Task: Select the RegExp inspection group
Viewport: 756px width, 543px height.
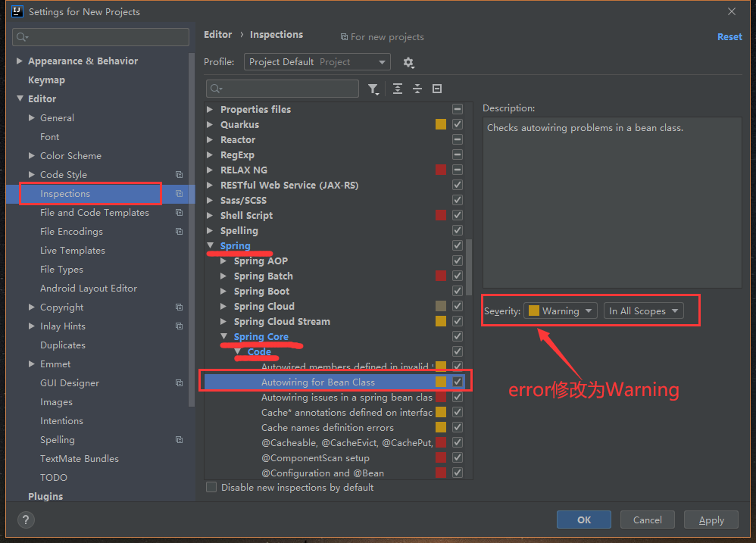Action: [237, 154]
